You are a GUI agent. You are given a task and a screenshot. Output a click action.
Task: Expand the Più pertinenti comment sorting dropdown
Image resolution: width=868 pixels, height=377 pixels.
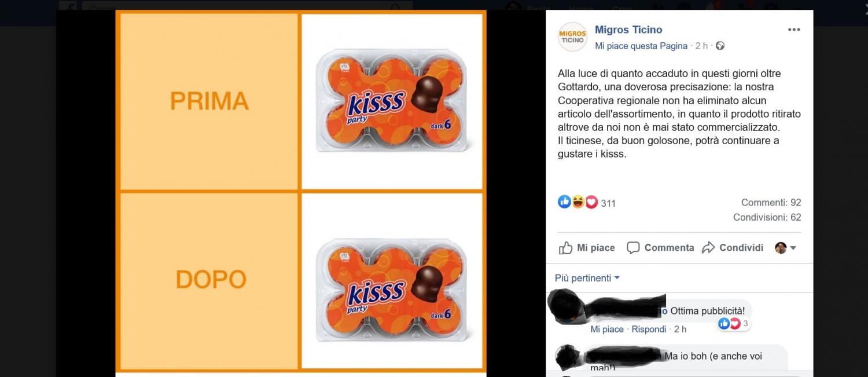587,278
